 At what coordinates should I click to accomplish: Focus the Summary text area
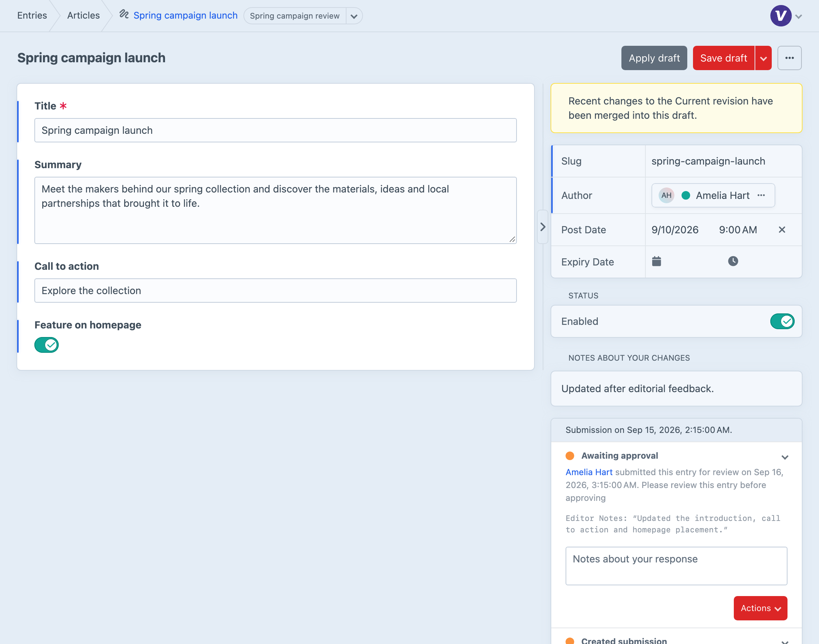point(275,210)
